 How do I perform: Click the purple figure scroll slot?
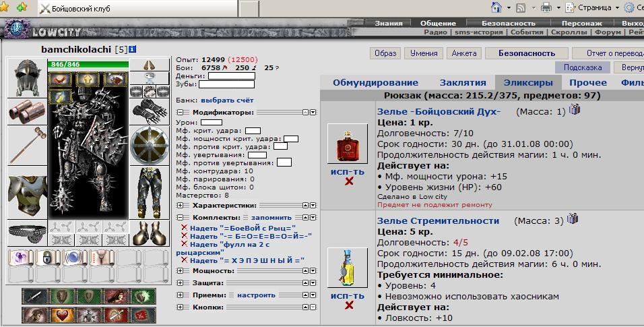[20, 258]
